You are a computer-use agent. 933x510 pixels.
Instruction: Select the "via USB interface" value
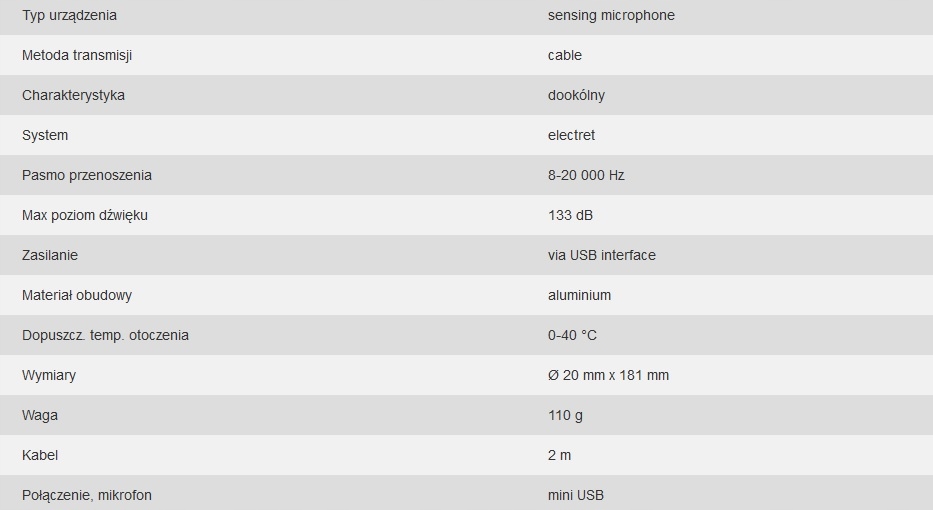coord(602,255)
